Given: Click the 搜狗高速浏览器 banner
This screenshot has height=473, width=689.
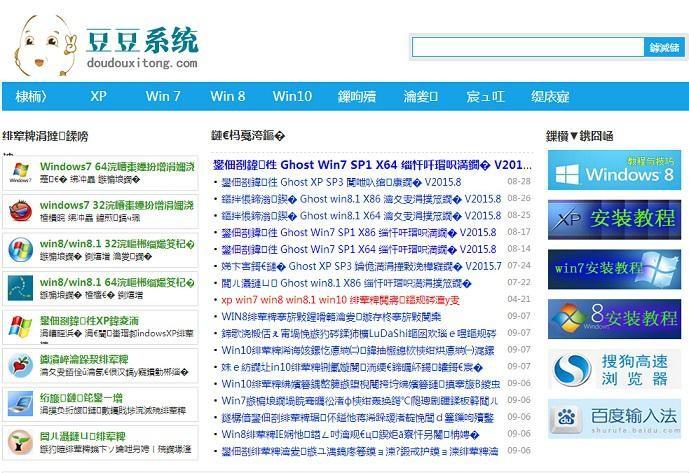Looking at the screenshot, I should pyautogui.click(x=614, y=370).
